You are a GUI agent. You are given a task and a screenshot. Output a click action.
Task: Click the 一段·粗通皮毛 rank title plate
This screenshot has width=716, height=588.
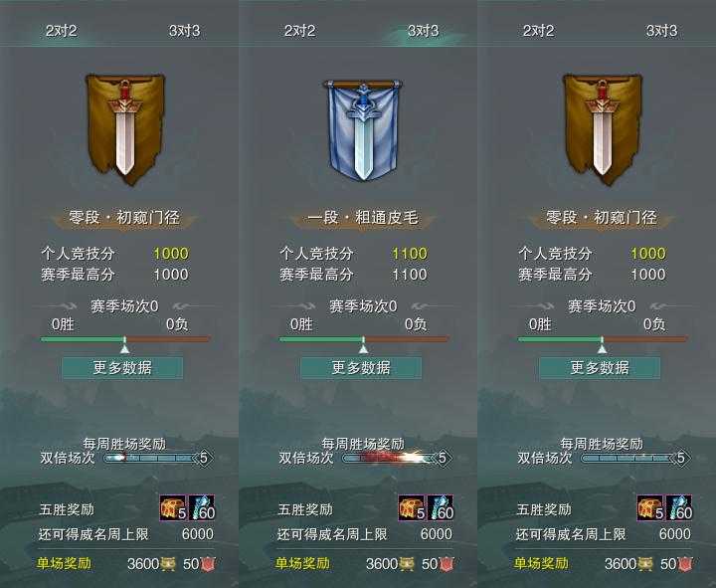363,218
